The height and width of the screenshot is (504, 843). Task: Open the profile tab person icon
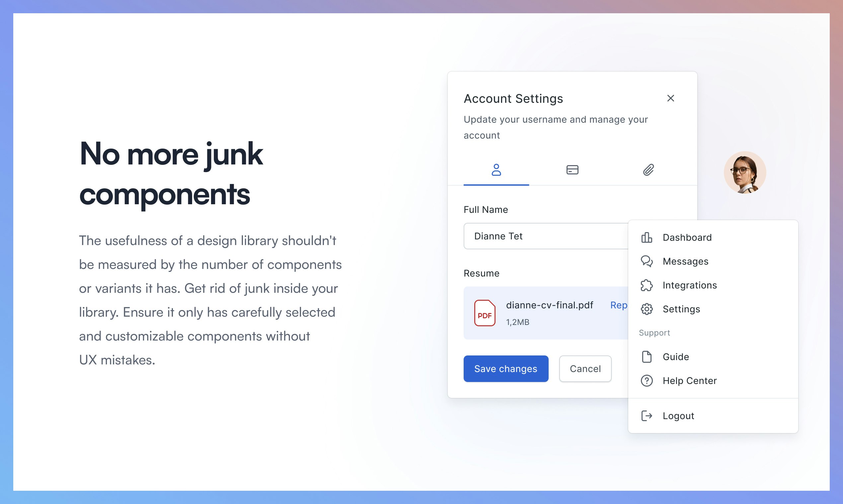[x=496, y=170]
